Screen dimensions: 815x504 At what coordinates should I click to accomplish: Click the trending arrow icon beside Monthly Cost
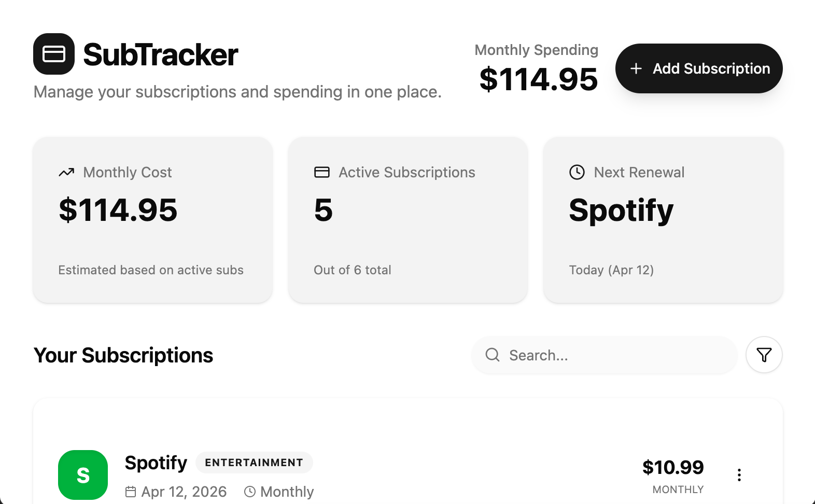[66, 172]
